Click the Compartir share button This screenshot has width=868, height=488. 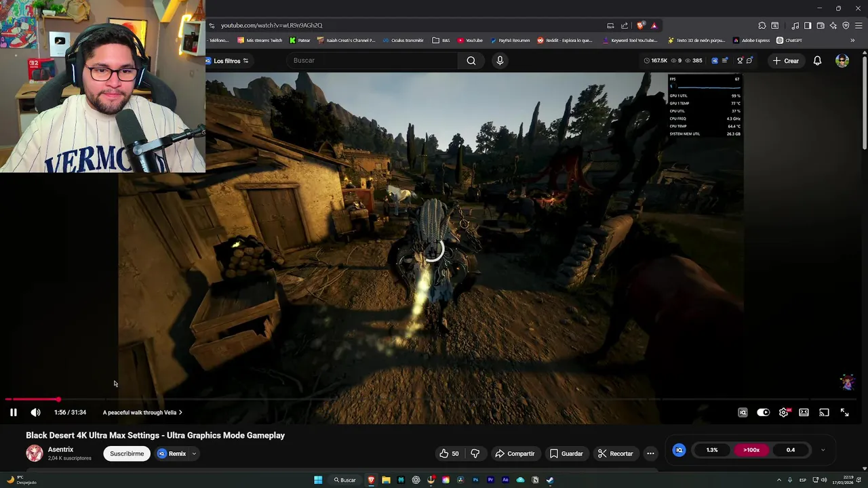[515, 453]
